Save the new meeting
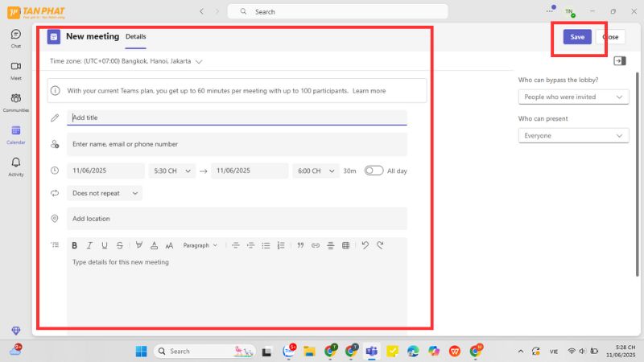The image size is (644, 362). coord(577,37)
